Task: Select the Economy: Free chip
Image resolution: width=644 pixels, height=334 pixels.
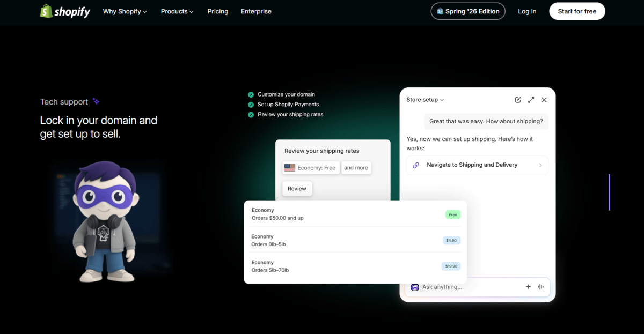Action: pos(311,168)
